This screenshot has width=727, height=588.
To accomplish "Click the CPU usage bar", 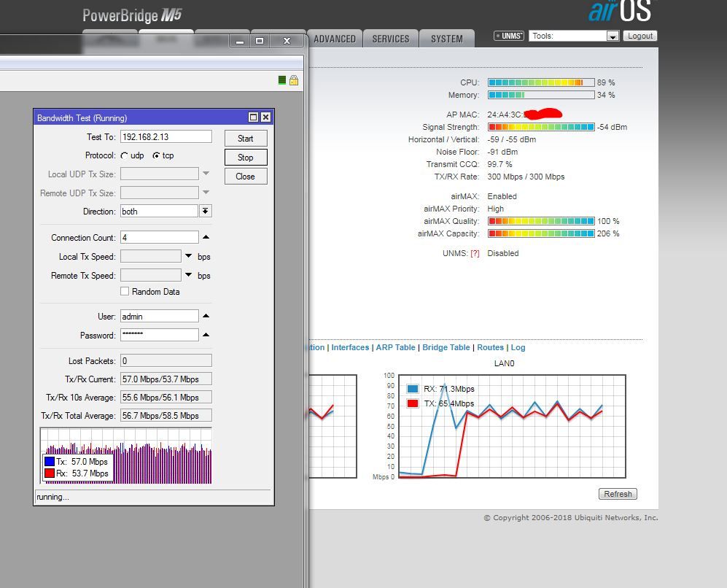I will [541, 82].
